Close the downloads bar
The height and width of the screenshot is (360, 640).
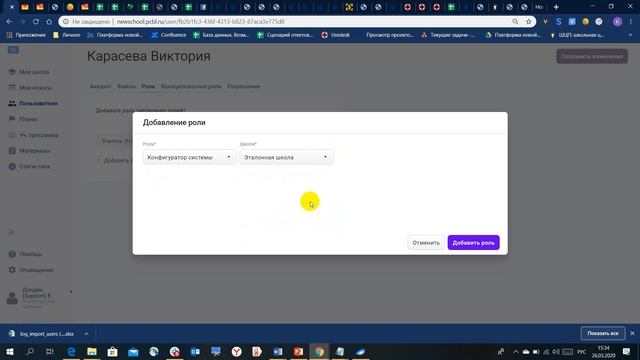point(632,333)
